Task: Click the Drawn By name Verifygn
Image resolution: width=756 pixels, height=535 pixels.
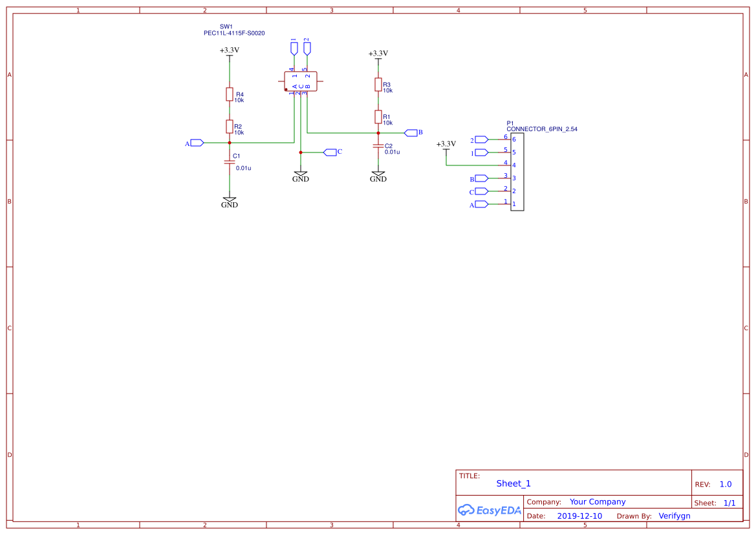Action: (x=675, y=516)
